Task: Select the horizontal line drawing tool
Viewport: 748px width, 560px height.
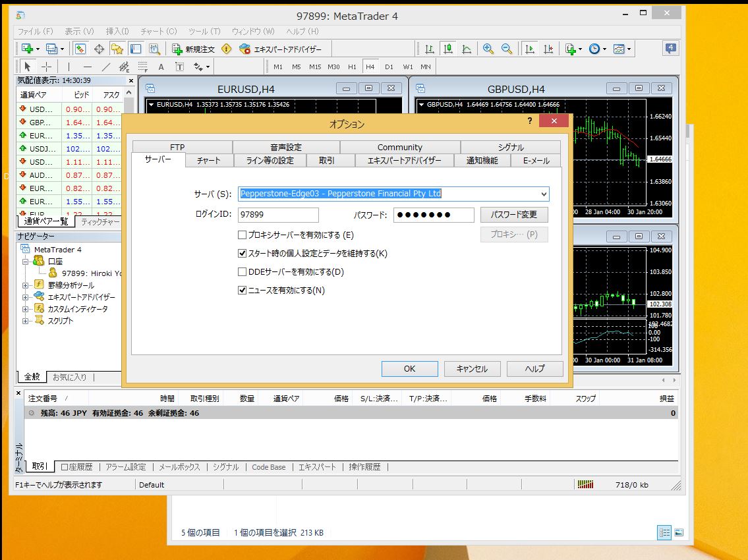Action: point(87,67)
